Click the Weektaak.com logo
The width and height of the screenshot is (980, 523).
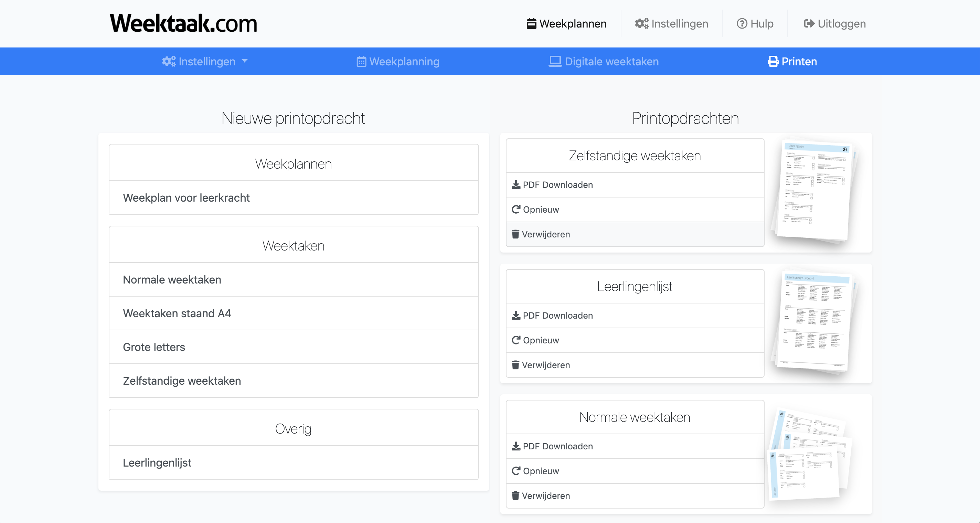click(x=183, y=23)
